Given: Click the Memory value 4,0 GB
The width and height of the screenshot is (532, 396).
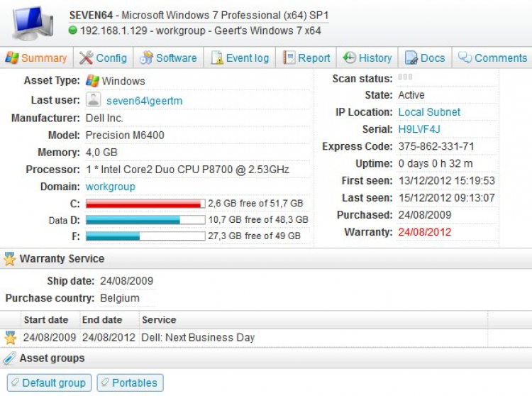Looking at the screenshot, I should point(101,153).
